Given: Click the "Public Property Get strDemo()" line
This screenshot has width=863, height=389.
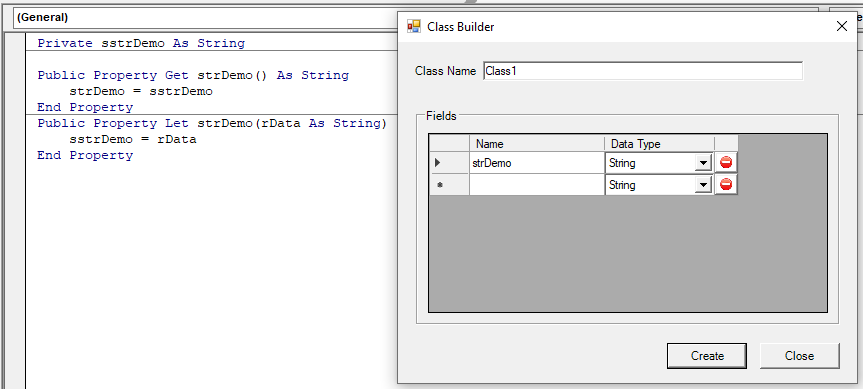Looking at the screenshot, I should click(193, 75).
